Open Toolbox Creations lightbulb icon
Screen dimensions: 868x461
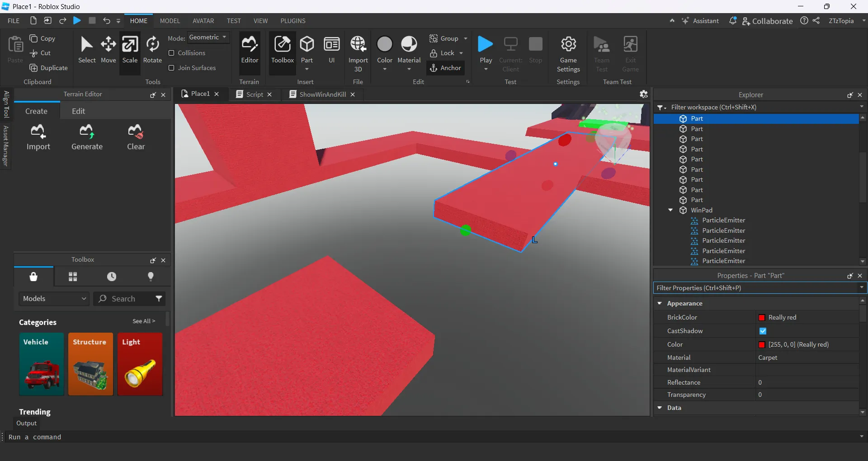coord(151,277)
